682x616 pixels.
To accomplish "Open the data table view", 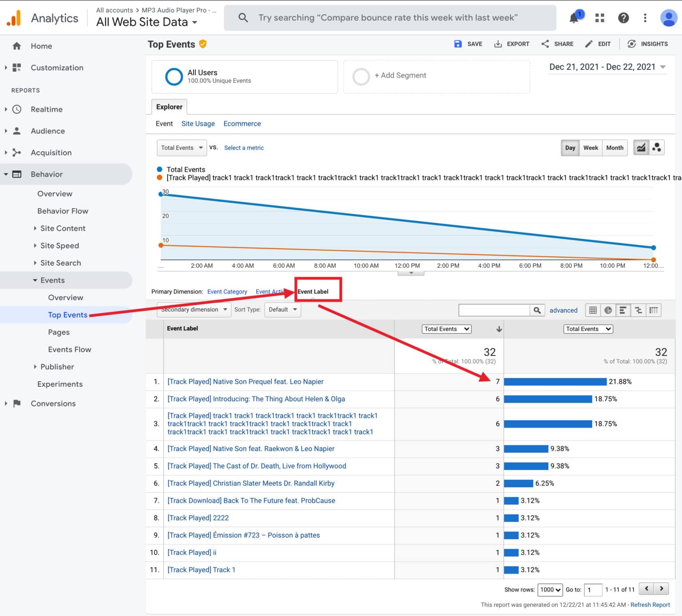I will click(593, 310).
